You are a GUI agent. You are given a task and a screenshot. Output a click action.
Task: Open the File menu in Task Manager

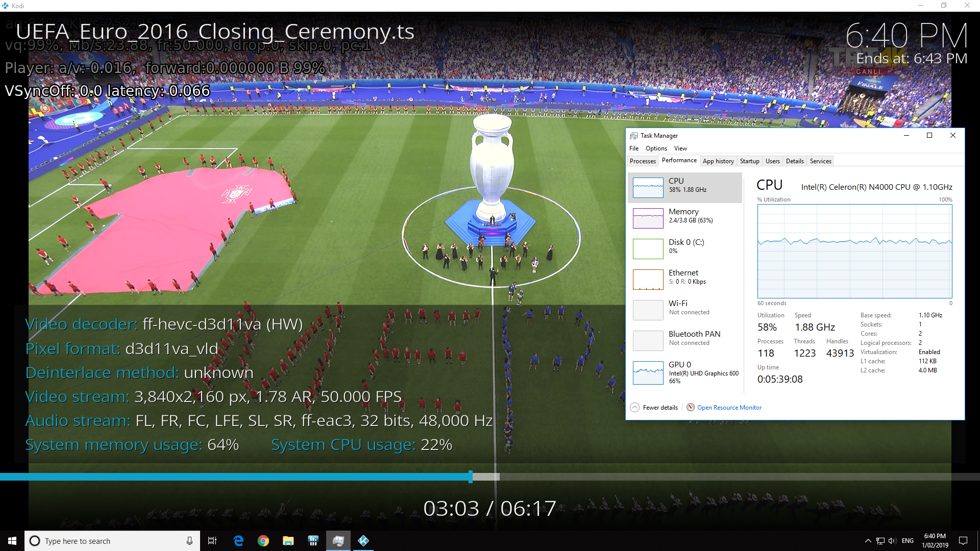click(634, 148)
